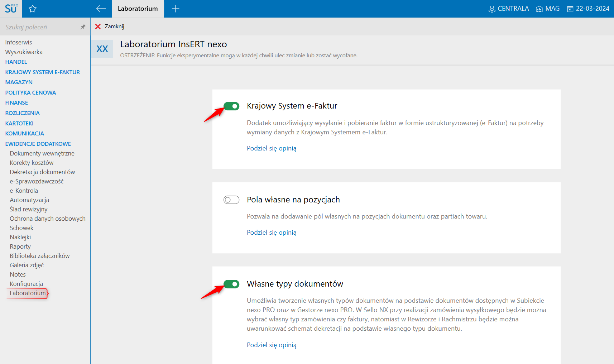Viewport: 614px width, 364px height.
Task: Open Korekty kosztów
Action: (x=32, y=163)
